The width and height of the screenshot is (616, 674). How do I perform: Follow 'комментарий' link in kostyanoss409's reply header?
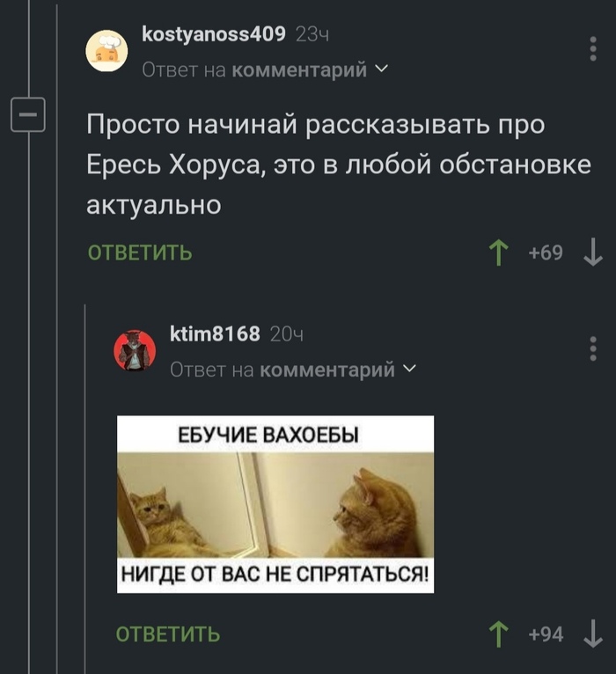(x=299, y=70)
